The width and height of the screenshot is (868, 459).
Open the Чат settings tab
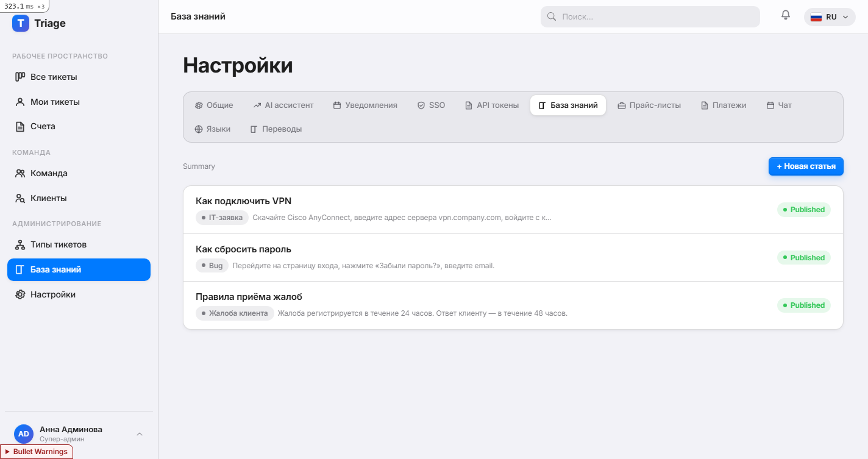coord(779,105)
